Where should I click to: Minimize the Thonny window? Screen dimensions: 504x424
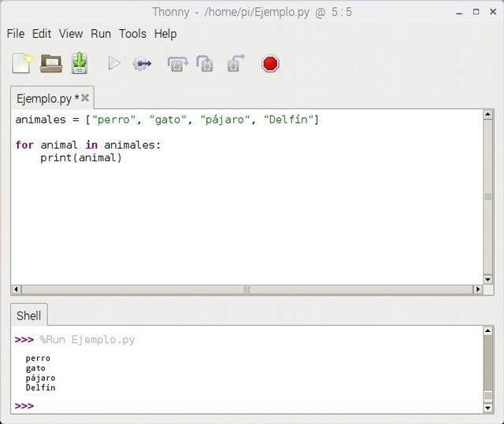click(459, 13)
